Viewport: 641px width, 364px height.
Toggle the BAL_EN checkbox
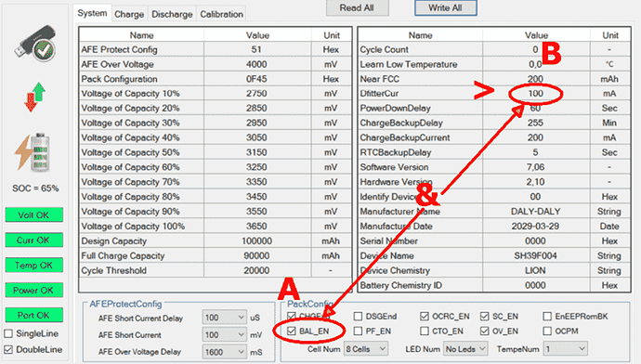(x=292, y=331)
